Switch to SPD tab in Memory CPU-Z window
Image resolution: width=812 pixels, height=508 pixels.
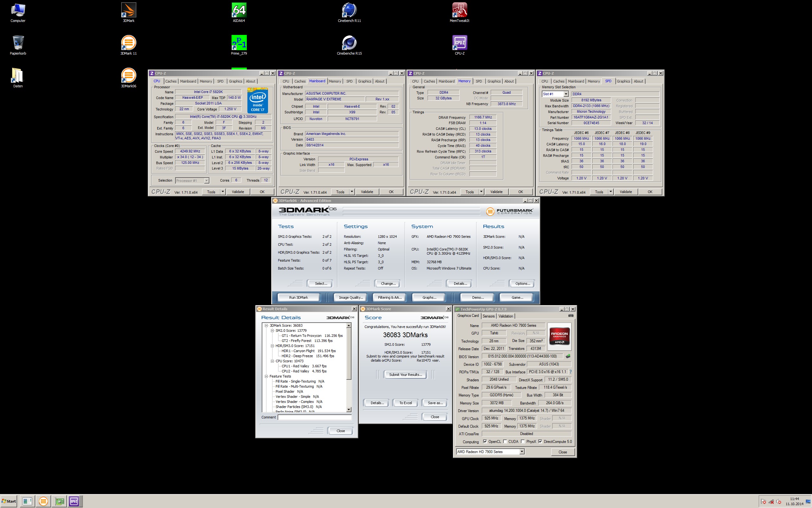479,81
